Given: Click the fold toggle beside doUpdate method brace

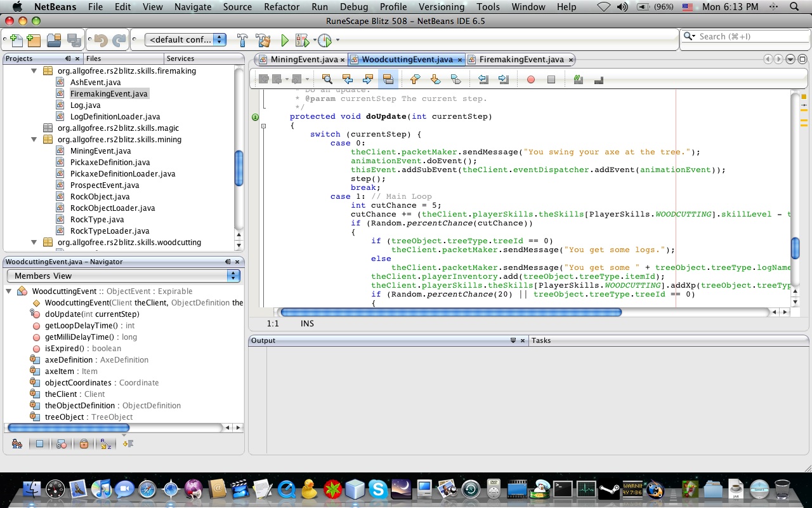Looking at the screenshot, I should 263,126.
